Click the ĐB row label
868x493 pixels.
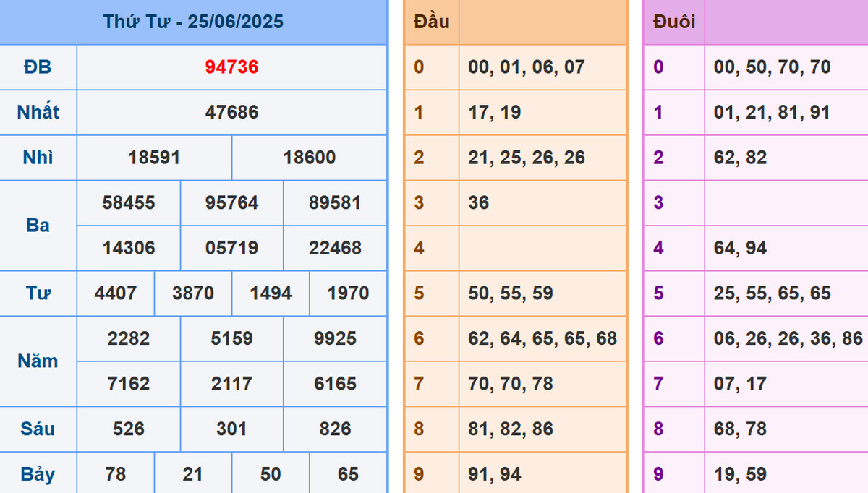click(38, 67)
